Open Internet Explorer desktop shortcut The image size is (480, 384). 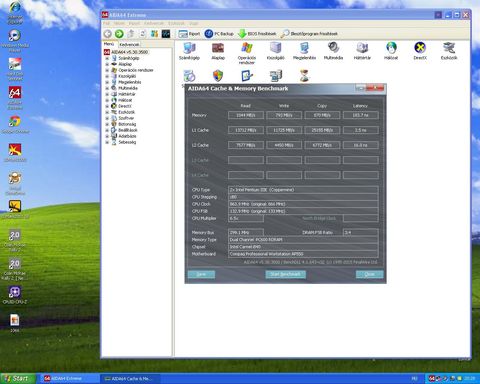(x=15, y=12)
